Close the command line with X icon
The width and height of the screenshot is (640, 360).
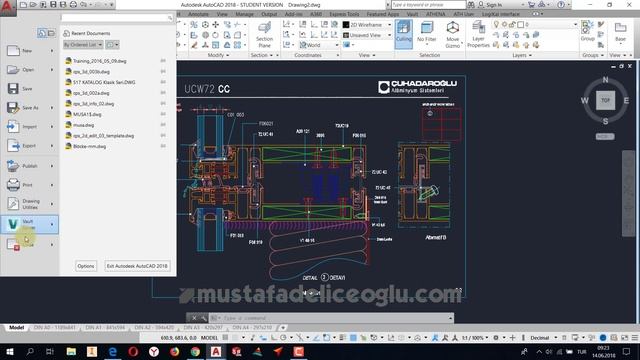[194, 318]
